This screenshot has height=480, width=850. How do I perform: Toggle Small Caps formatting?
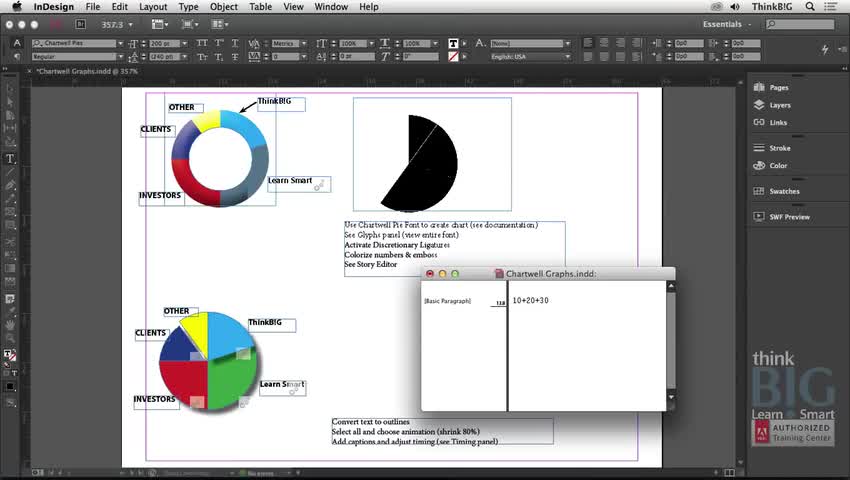pos(202,56)
